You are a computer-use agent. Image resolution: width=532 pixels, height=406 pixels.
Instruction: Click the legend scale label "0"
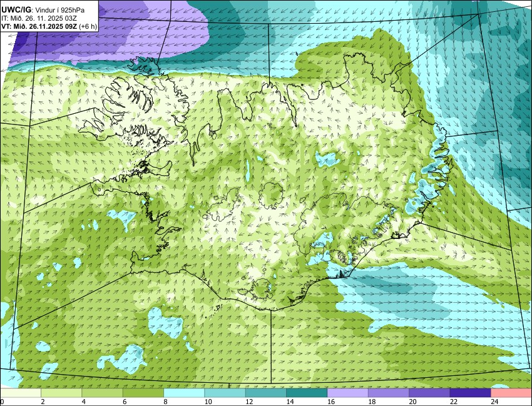pos(2,402)
